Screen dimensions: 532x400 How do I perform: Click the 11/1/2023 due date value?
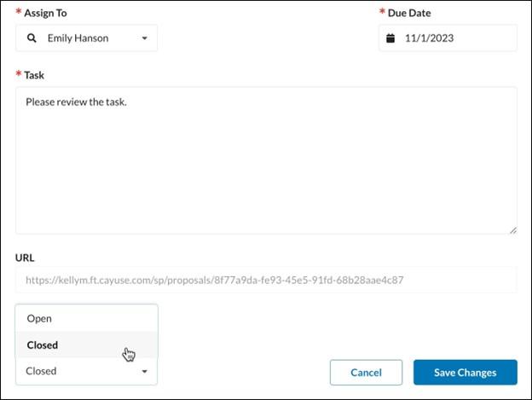tap(429, 38)
